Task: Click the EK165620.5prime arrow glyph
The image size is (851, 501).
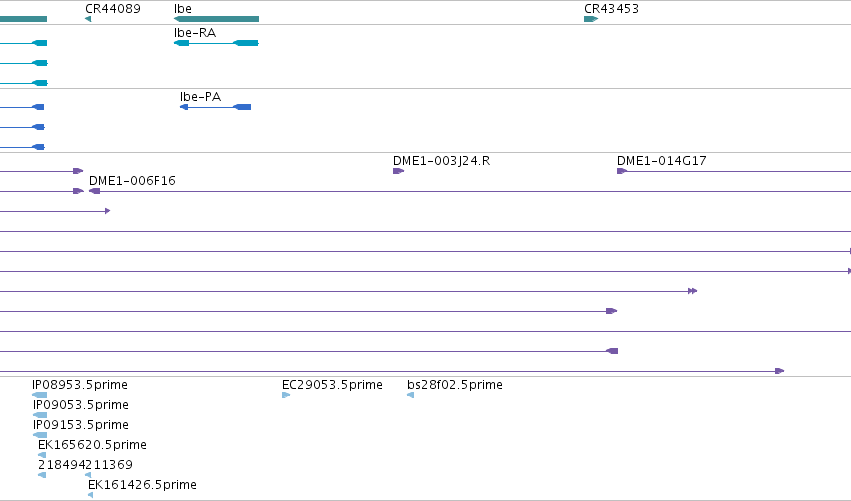Action: (x=42, y=455)
